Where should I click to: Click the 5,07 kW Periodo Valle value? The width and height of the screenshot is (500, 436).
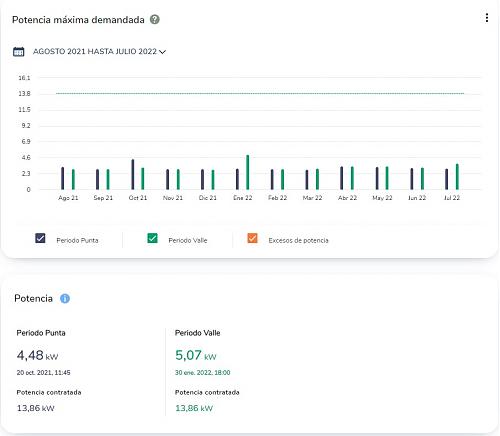point(196,355)
